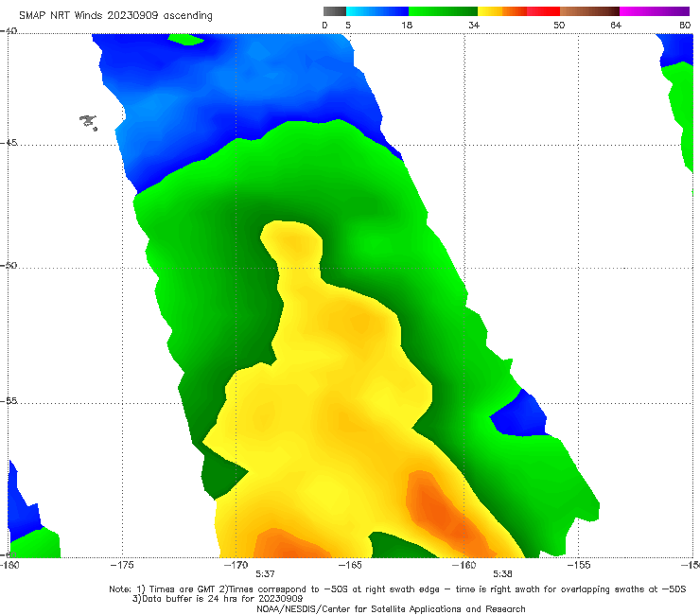Select the gray 0-5 segment of color bar
The image size is (700, 615).
tap(335, 11)
